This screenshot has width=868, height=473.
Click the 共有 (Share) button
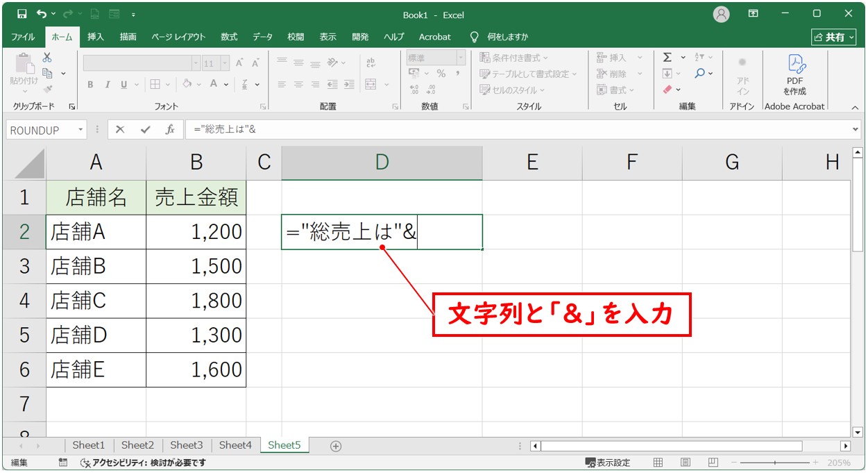[x=833, y=37]
